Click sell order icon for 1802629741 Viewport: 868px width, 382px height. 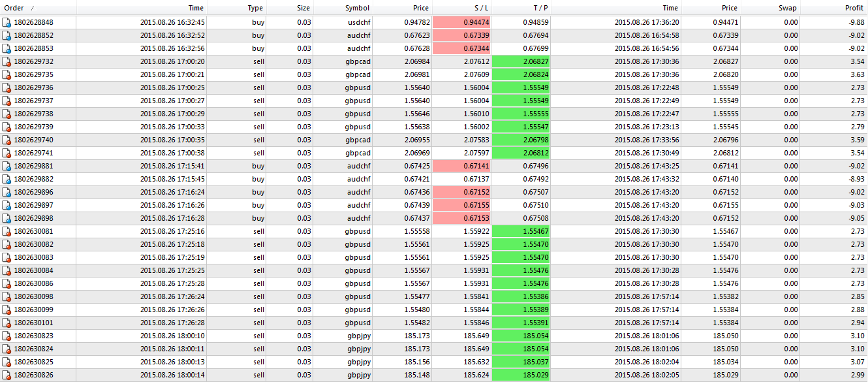(7, 153)
